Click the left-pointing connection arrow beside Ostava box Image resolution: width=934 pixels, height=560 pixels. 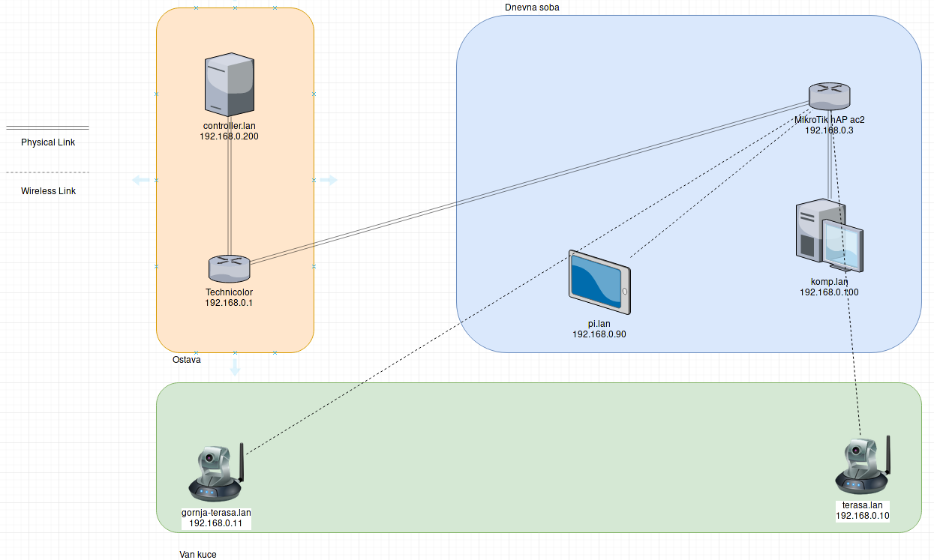click(x=140, y=180)
